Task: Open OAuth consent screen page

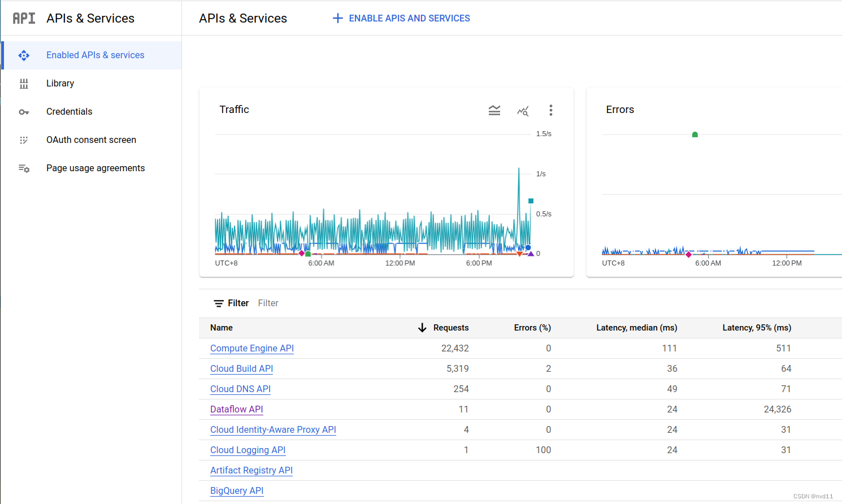Action: pyautogui.click(x=91, y=140)
